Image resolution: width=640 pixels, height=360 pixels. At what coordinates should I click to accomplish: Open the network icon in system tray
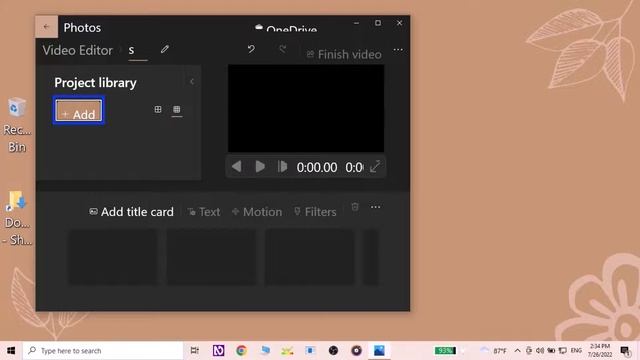click(562, 351)
